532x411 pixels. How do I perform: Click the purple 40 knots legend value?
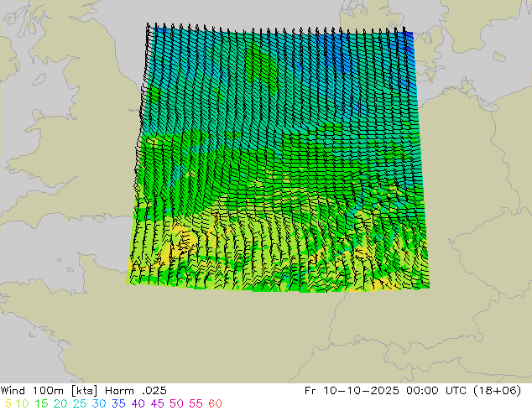[138, 403]
